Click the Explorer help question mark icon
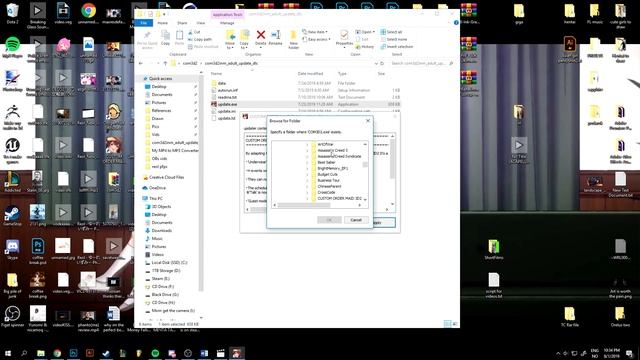This screenshot has height=360, width=640. click(x=456, y=22)
